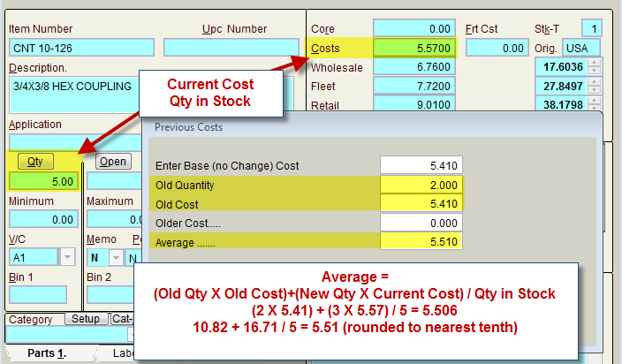
Task: Click the Old Quantity field 2.000
Action: (421, 185)
